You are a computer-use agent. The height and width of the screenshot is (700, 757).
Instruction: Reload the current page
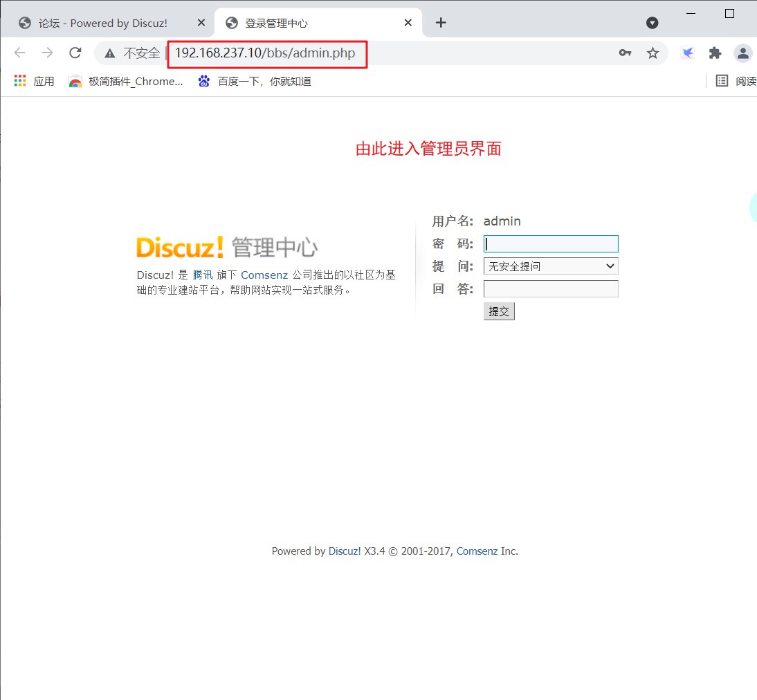tap(75, 53)
